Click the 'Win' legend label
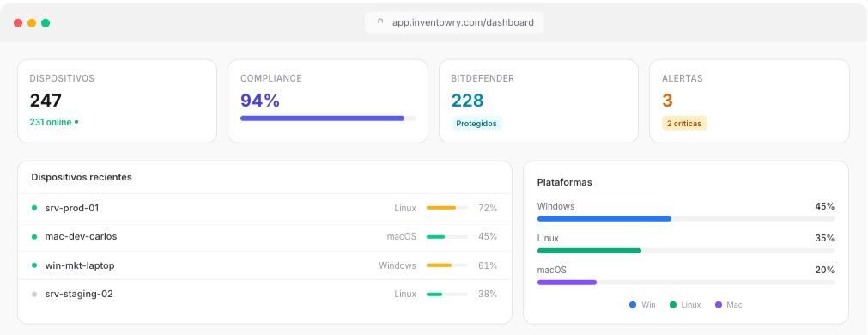 (648, 305)
